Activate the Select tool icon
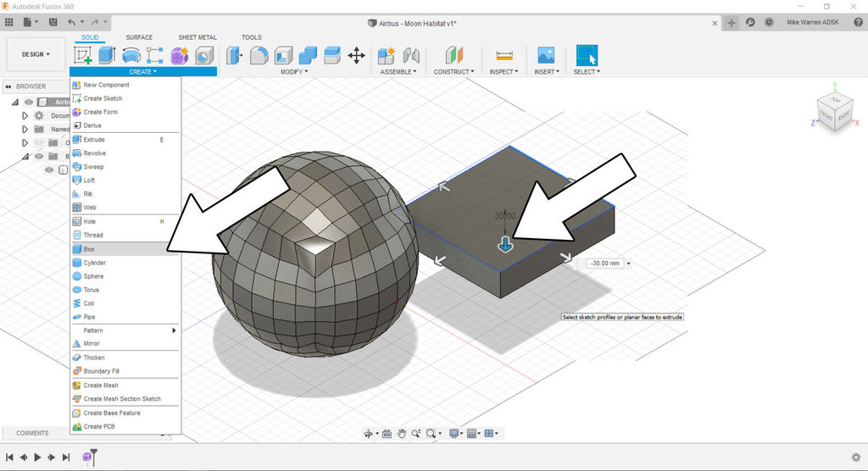 [x=587, y=56]
